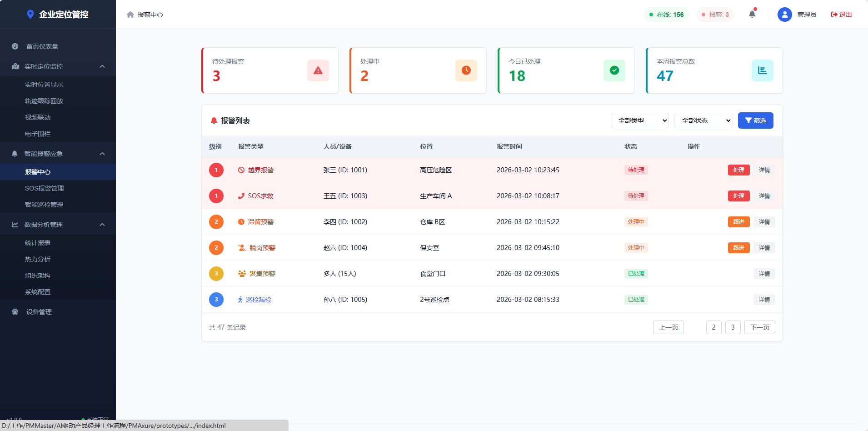Collapse the 智能报警应急 menu section
Screen dimensions: 868x431
pyautogui.click(x=102, y=154)
